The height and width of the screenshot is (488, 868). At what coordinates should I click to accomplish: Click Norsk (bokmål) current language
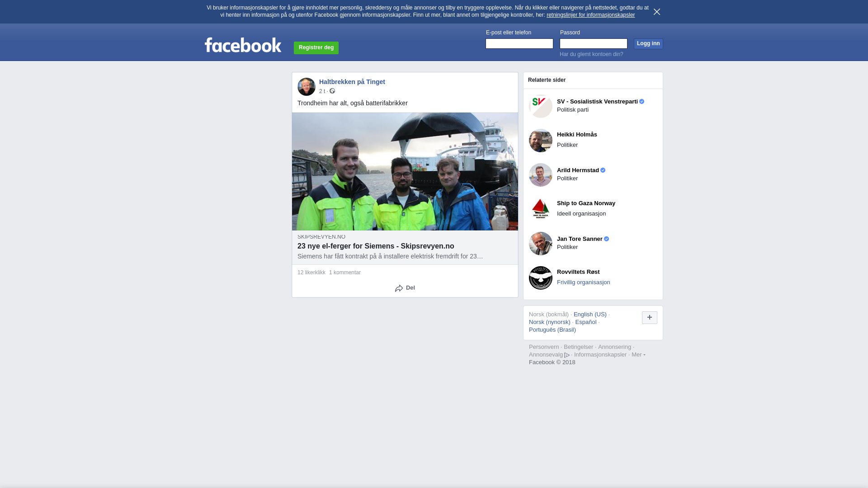click(x=548, y=314)
